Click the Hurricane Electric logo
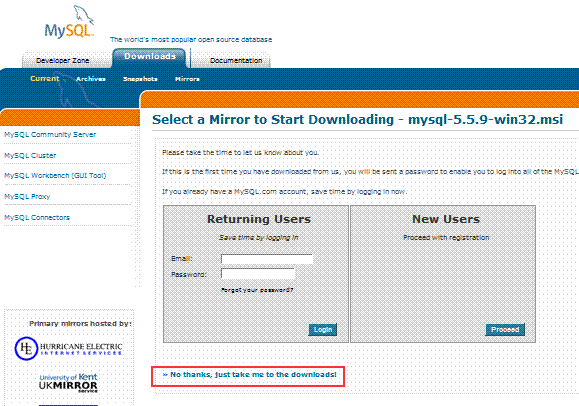 coord(69,348)
